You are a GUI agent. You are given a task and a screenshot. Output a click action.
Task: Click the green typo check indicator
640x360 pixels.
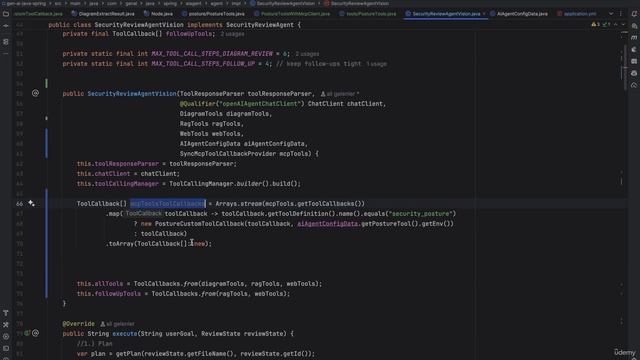(607, 24)
